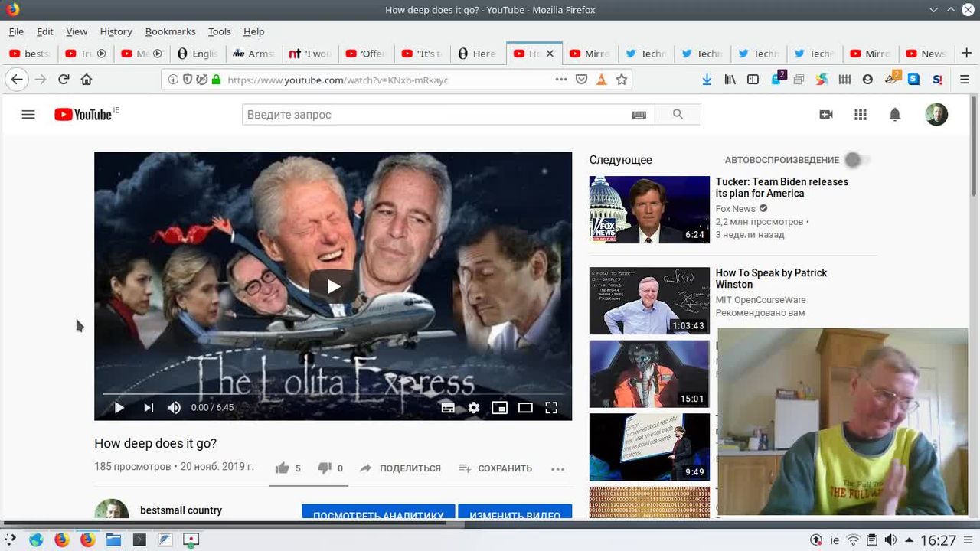
Task: Like the video with thumbs up
Action: tap(283, 468)
